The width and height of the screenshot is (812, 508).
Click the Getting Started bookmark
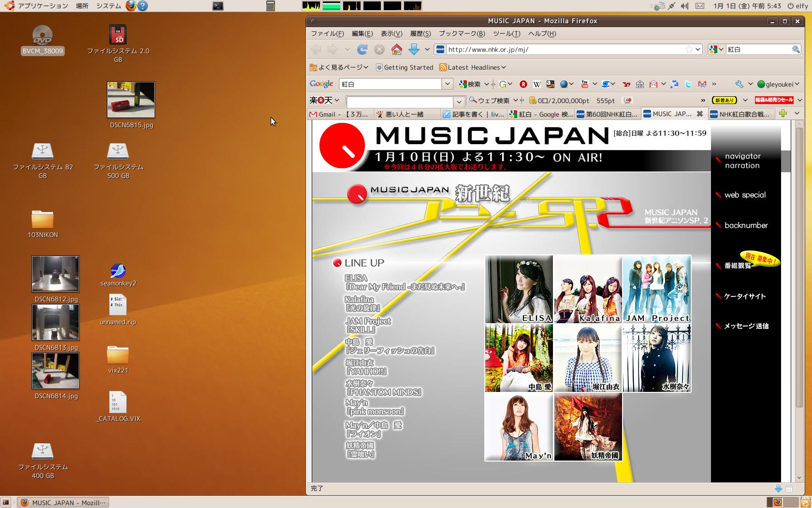[x=405, y=67]
